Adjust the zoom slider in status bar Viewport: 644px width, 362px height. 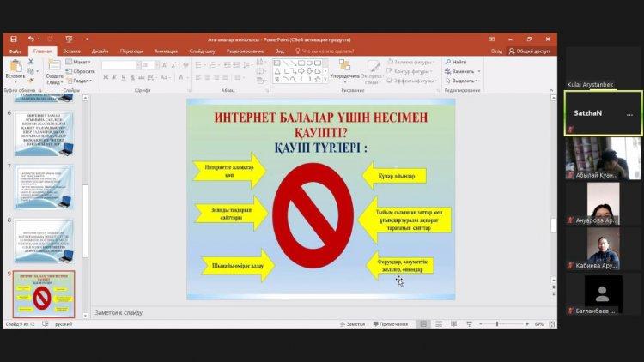pyautogui.click(x=497, y=324)
